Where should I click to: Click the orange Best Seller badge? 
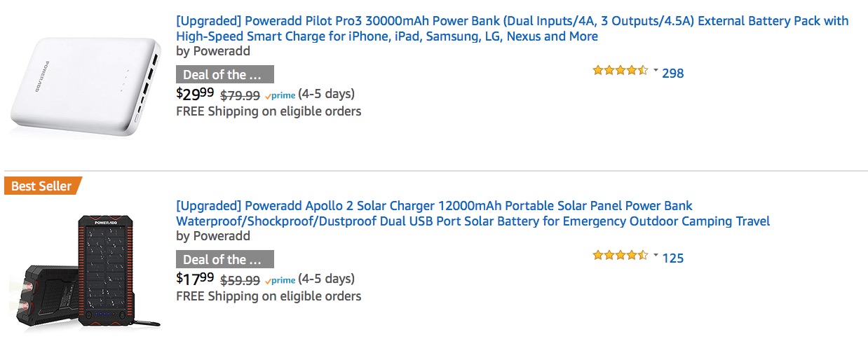42,186
